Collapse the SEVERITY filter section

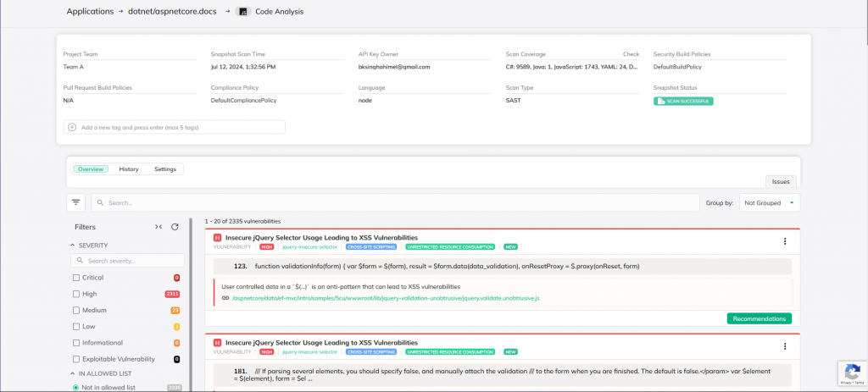coord(72,245)
